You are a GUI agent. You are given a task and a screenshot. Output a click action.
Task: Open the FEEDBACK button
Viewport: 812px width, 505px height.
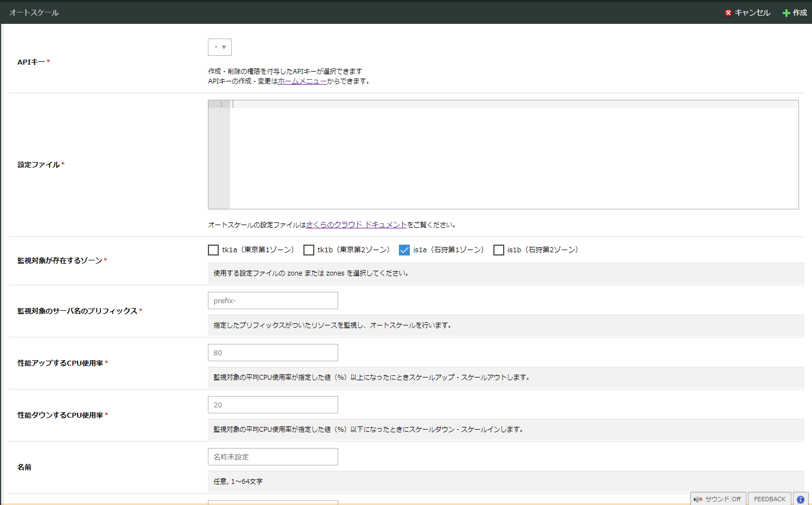click(x=770, y=499)
